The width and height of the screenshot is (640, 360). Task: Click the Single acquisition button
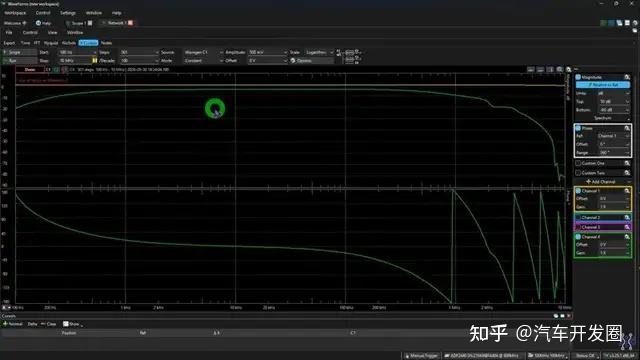(x=19, y=52)
